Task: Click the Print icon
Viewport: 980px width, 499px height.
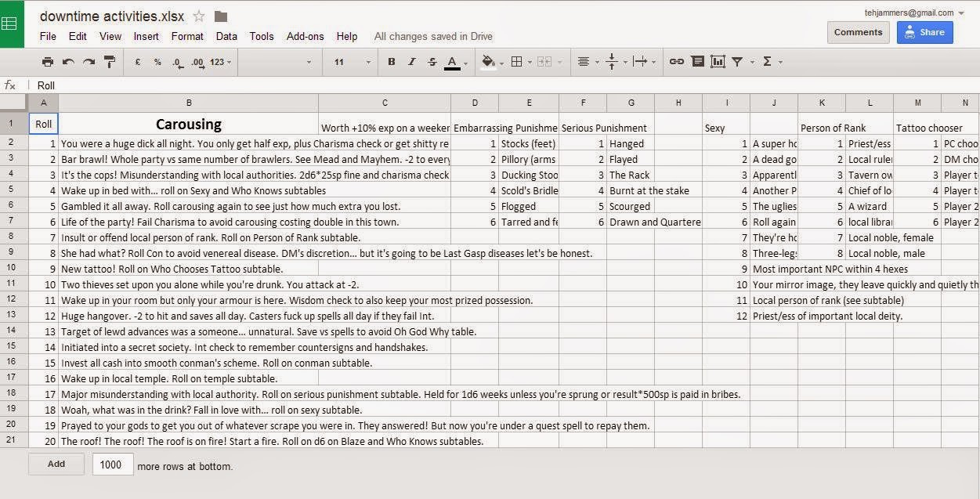Action: pos(47,61)
